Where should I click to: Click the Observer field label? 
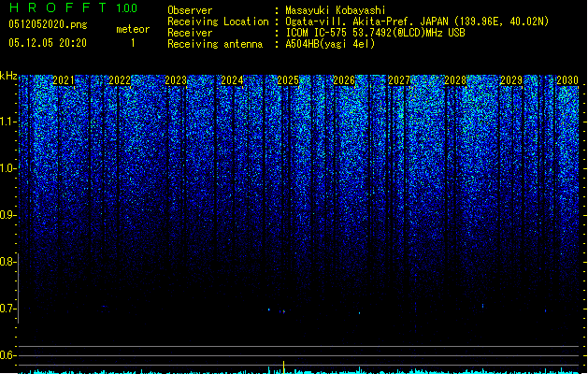click(190, 10)
